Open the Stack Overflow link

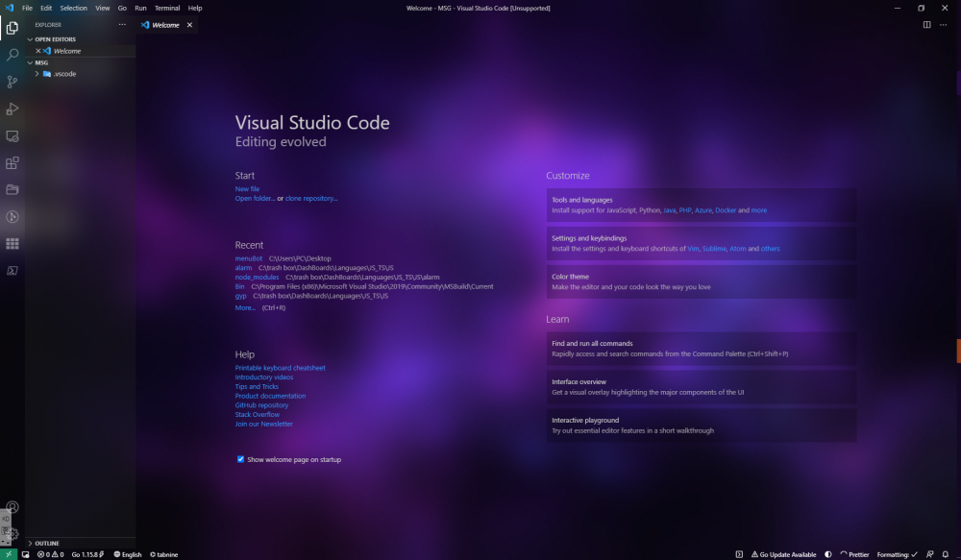coord(258,415)
